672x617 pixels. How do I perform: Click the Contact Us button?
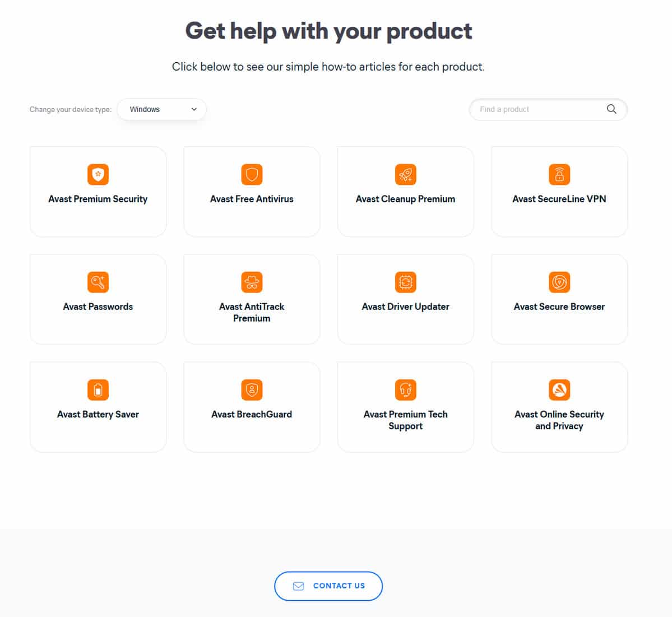[x=328, y=586]
